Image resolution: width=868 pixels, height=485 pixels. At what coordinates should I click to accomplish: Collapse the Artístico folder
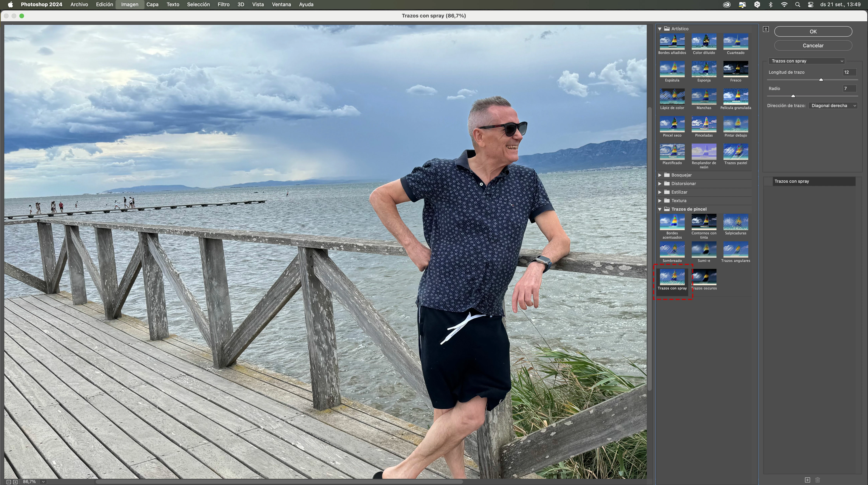(x=660, y=29)
